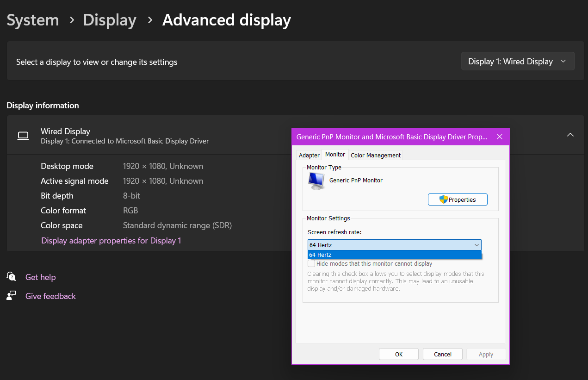The width and height of the screenshot is (588, 380).
Task: Click the Standard dynamic range (SDR) value
Action: pyautogui.click(x=177, y=225)
